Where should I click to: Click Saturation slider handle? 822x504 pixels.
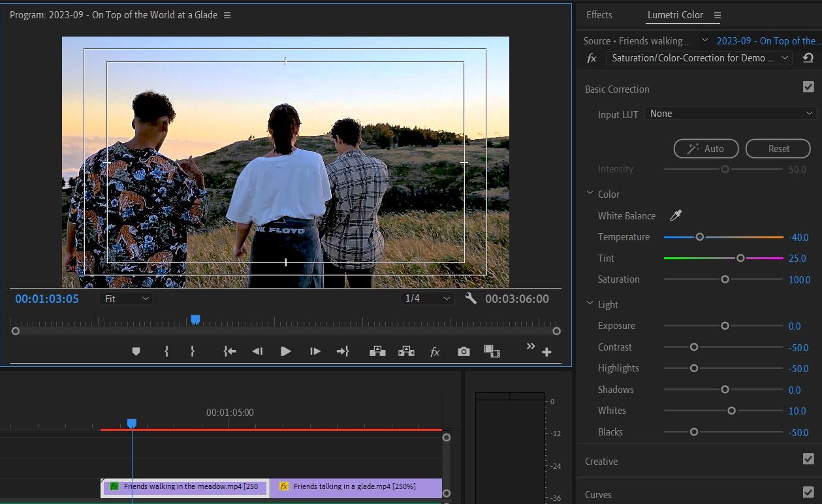tap(725, 279)
